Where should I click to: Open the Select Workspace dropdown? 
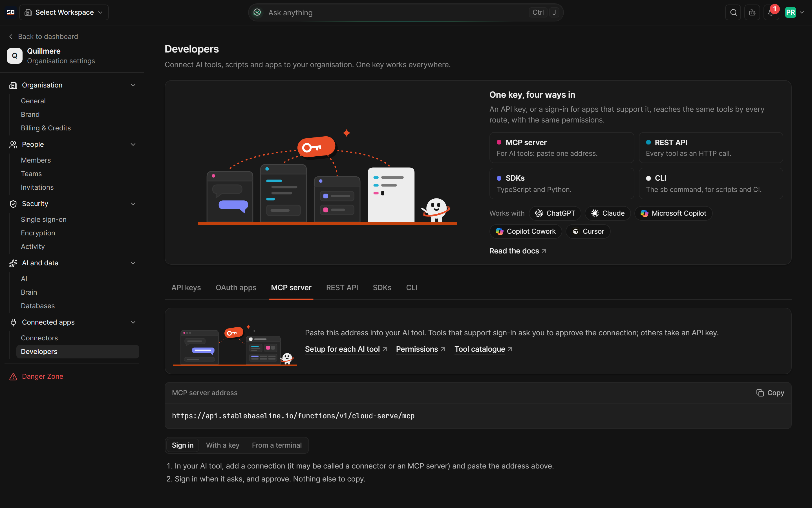tap(64, 12)
